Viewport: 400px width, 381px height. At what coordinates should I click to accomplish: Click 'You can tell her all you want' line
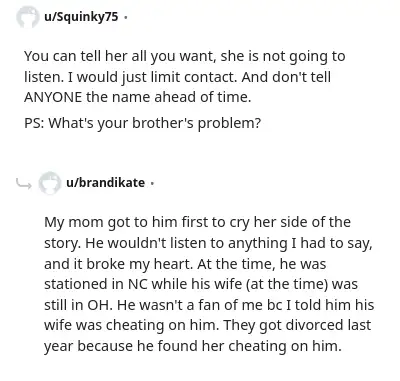(184, 57)
